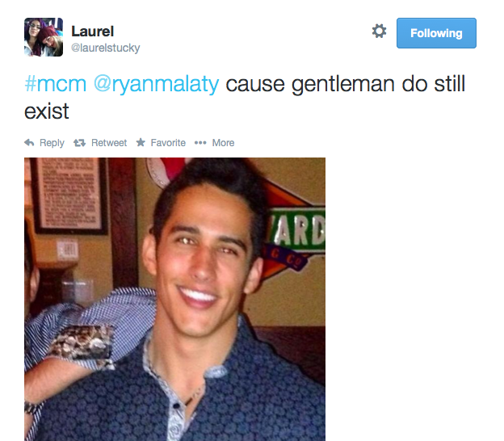Open the #mcm hashtag link

55,84
